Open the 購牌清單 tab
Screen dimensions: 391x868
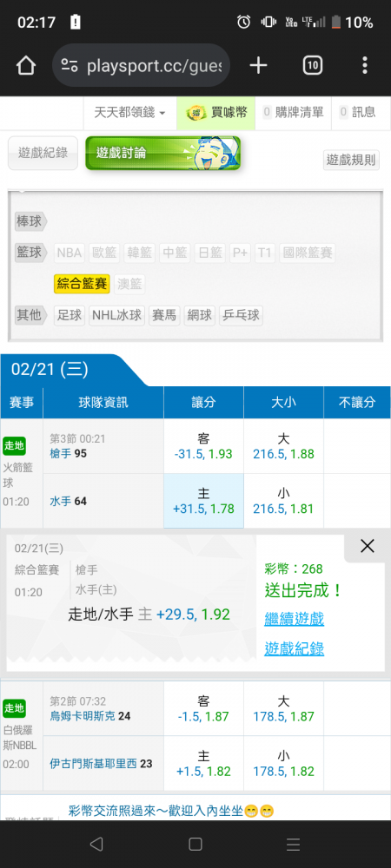point(293,113)
